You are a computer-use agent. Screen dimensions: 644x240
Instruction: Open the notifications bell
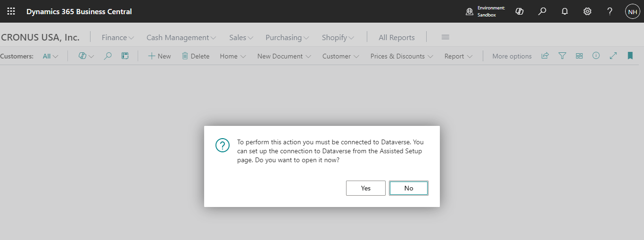pyautogui.click(x=565, y=11)
